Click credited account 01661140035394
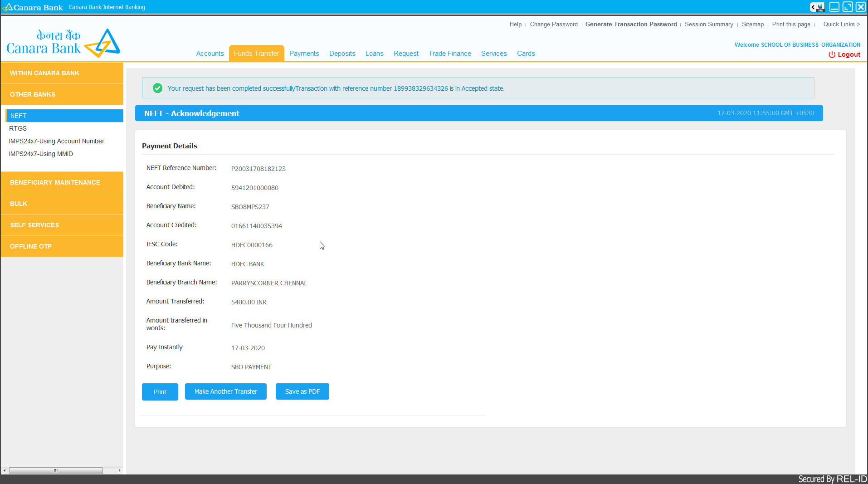 click(257, 226)
